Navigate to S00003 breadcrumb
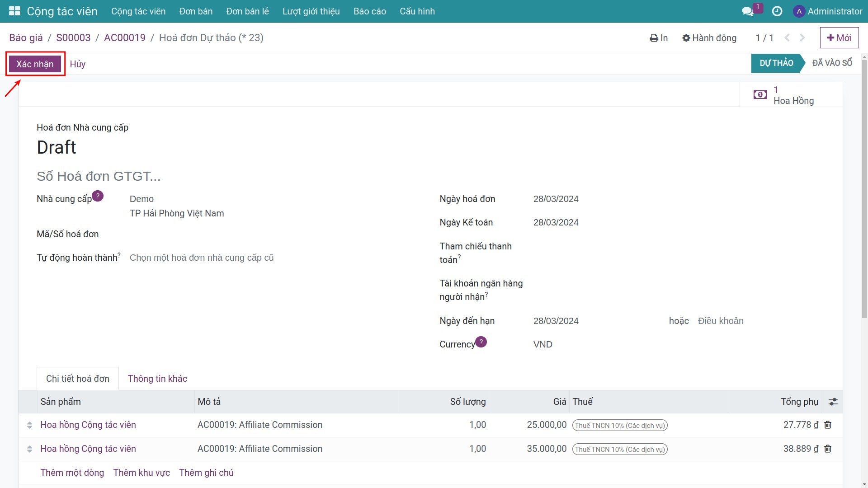Screen dimensions: 868x488 73,38
